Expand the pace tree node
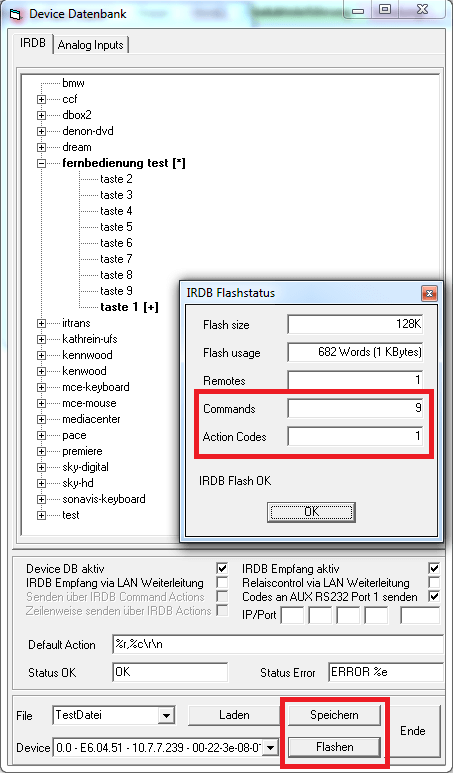Viewport: 453px width, 773px height. (41, 435)
